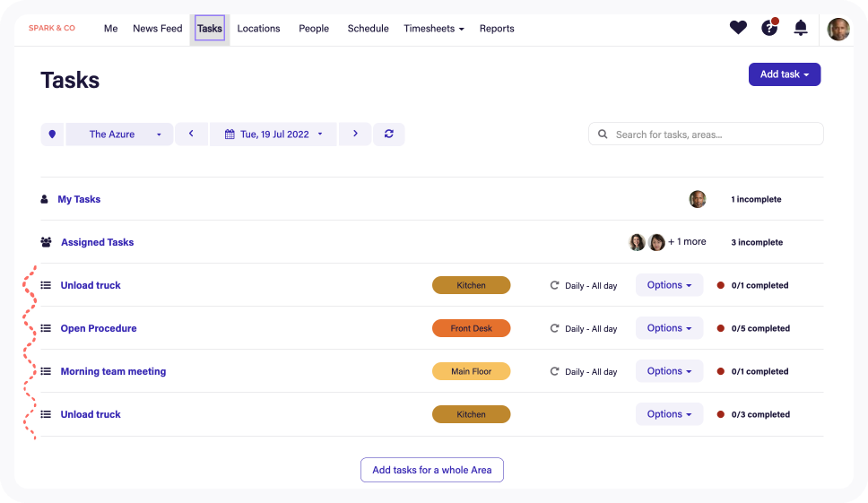
Task: Click the Front Desk area tag
Action: click(x=471, y=328)
